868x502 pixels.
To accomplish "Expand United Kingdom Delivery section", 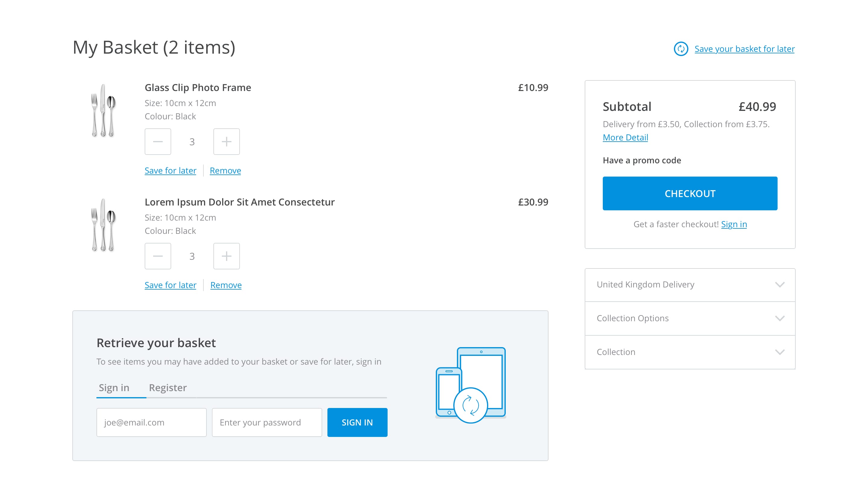I will [690, 285].
